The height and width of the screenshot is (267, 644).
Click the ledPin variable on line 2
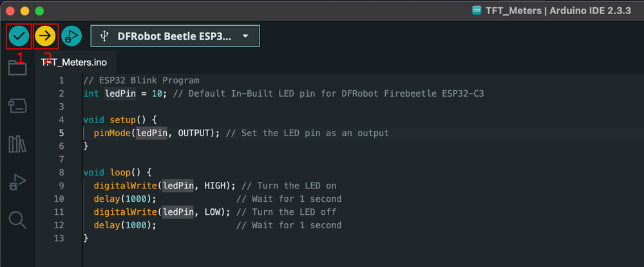click(120, 94)
